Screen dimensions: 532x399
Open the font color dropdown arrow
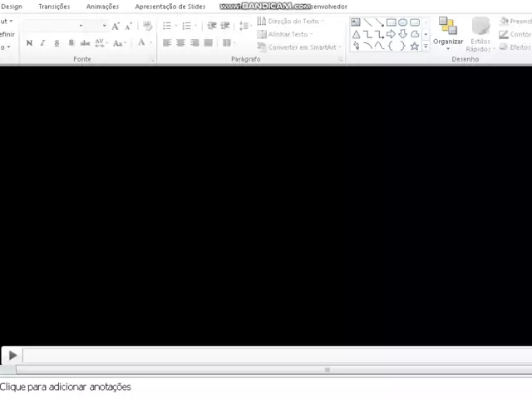151,42
